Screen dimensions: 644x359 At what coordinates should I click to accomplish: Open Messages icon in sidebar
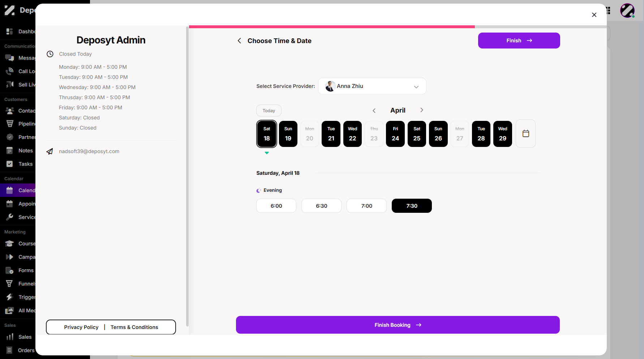coord(10,58)
